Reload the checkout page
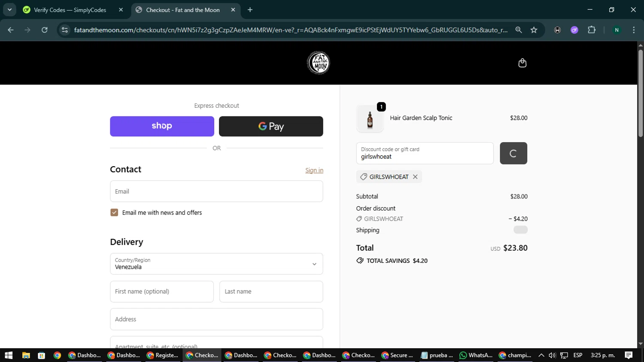This screenshot has height=362, width=644. [x=45, y=30]
